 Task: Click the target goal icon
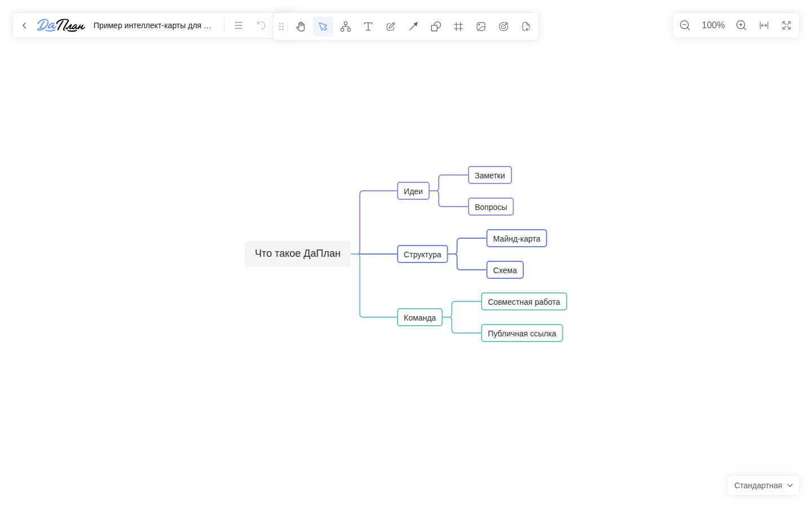point(504,27)
